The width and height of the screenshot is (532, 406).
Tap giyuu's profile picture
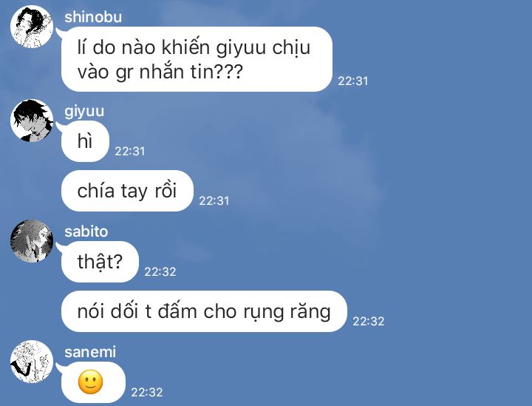coord(32,121)
